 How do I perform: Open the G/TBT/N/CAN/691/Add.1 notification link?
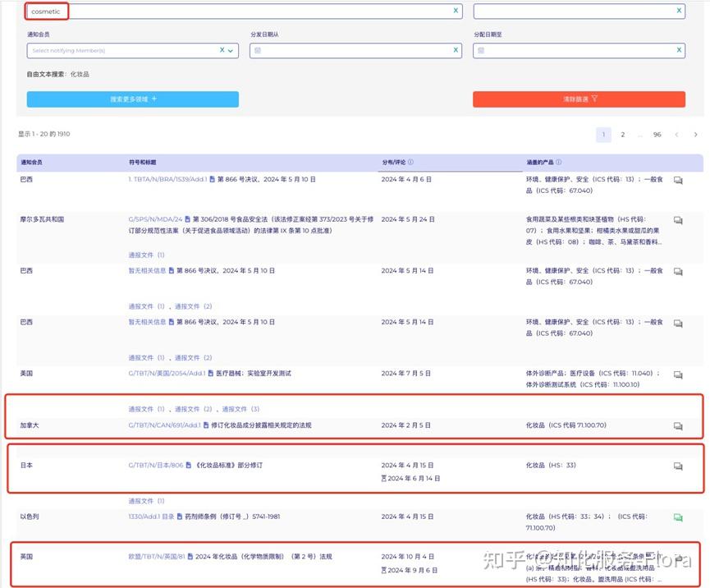click(168, 425)
